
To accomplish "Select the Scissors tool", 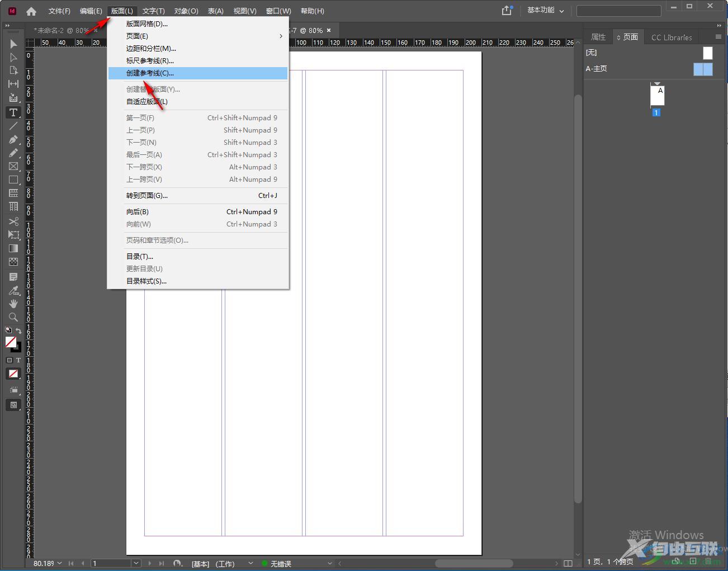I will 13,221.
